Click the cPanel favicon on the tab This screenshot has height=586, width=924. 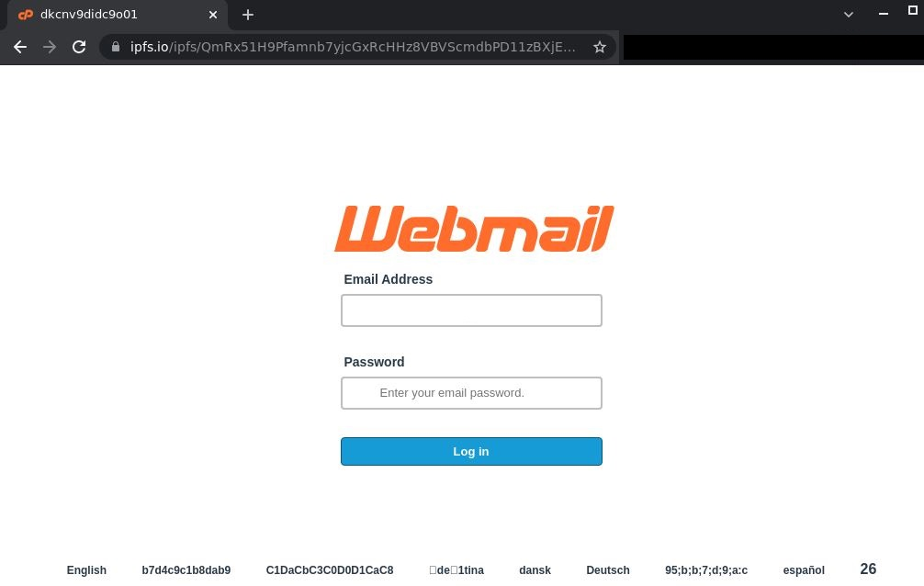pyautogui.click(x=26, y=15)
